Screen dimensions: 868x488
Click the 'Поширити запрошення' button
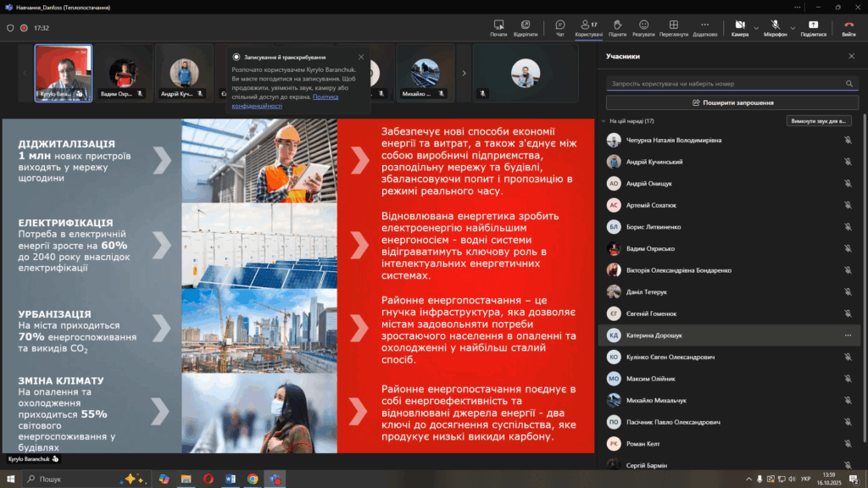click(x=732, y=103)
